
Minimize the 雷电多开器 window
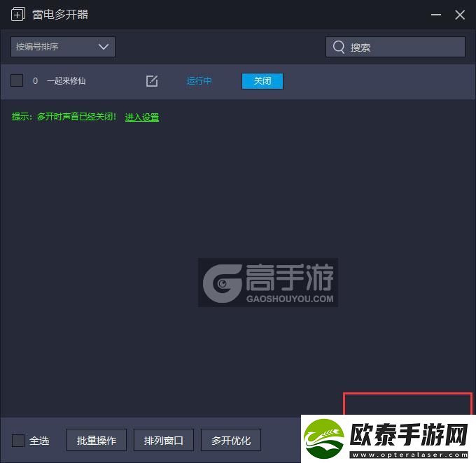click(436, 15)
